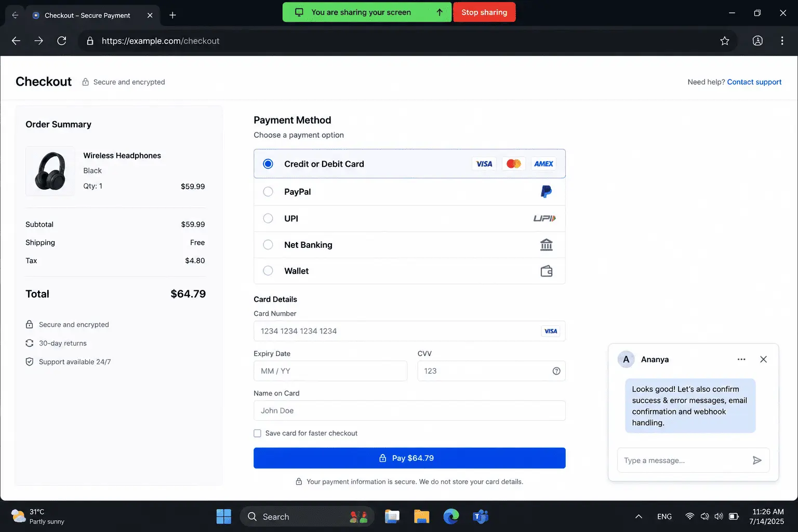Show hidden system tray icons
The height and width of the screenshot is (532, 798).
click(x=639, y=516)
